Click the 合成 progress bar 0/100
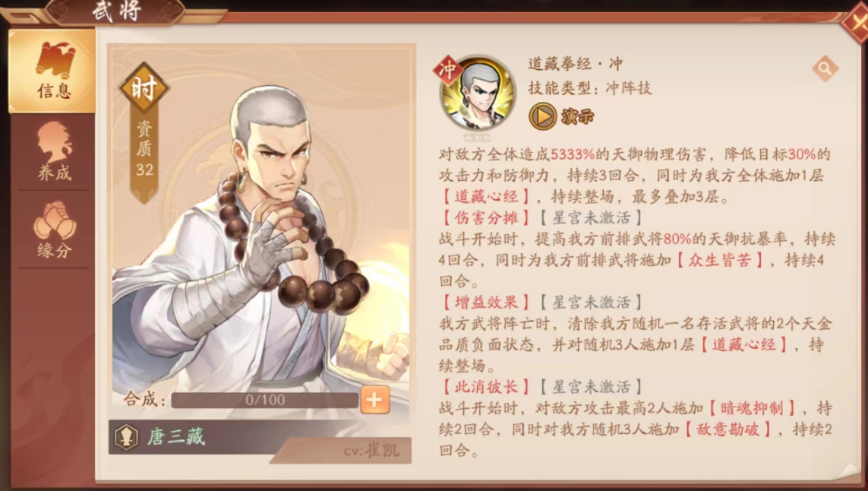This screenshot has height=491, width=868. [x=264, y=400]
